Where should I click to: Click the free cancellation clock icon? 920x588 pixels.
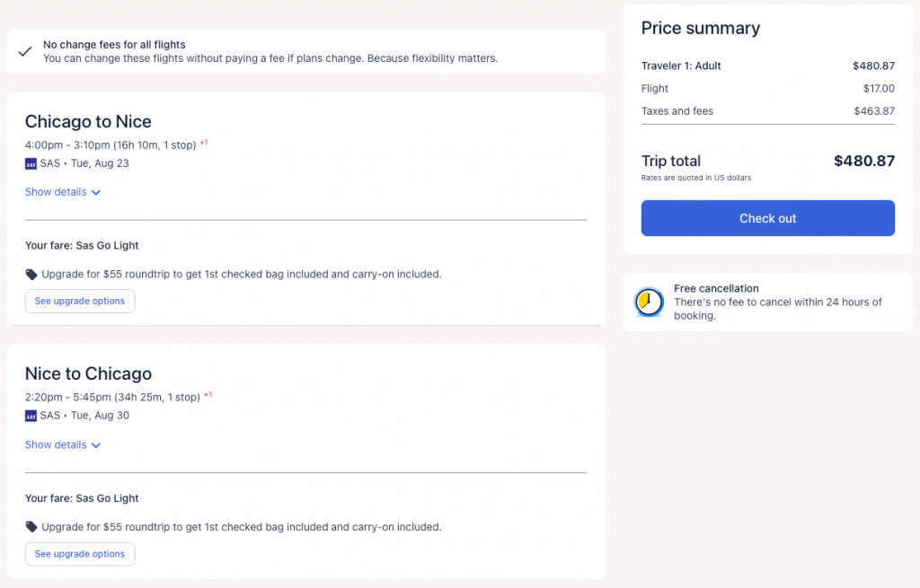648,303
